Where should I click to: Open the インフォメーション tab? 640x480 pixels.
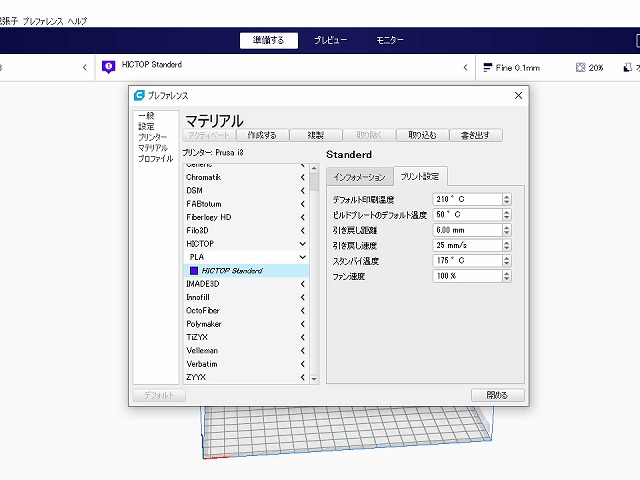360,177
